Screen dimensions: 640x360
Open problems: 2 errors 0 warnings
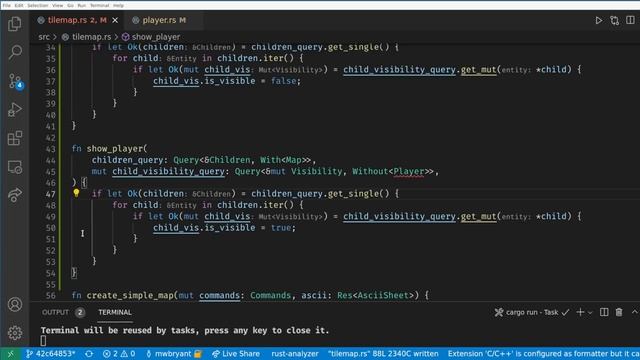(119, 354)
